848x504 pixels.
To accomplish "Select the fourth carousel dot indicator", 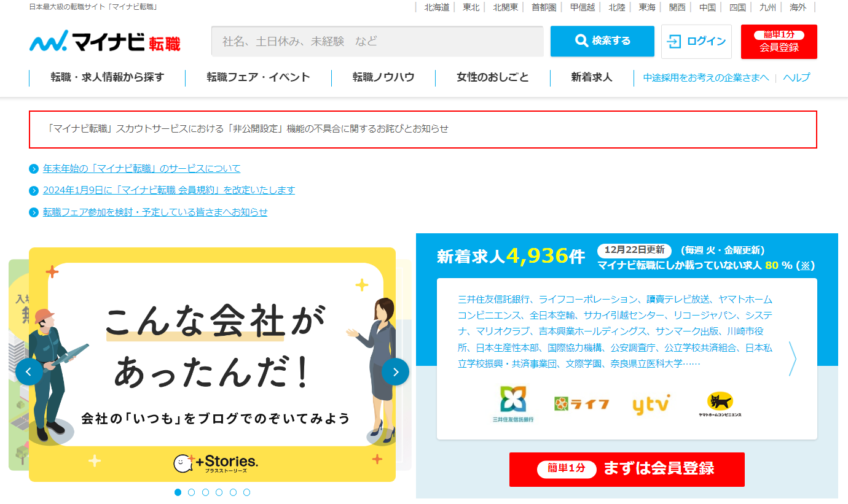I will (x=219, y=492).
